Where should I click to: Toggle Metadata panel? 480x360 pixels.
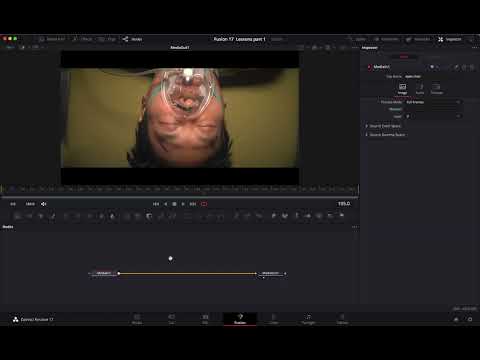click(418, 39)
